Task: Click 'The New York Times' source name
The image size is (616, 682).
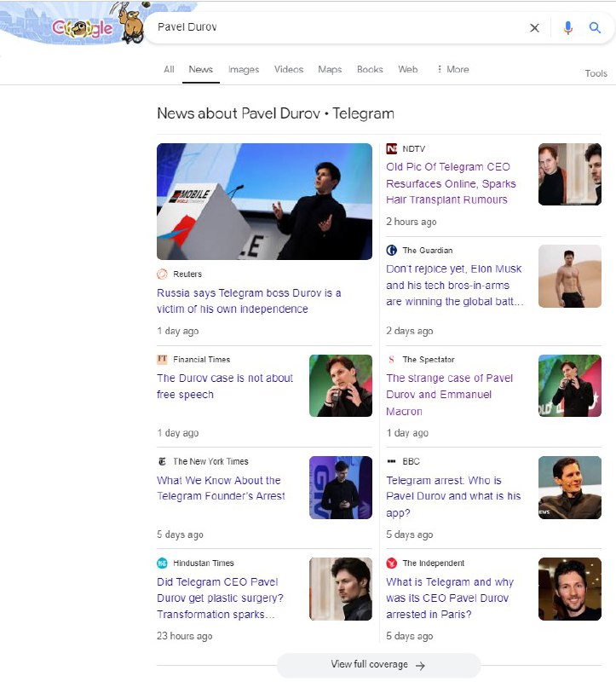Action: (210, 461)
